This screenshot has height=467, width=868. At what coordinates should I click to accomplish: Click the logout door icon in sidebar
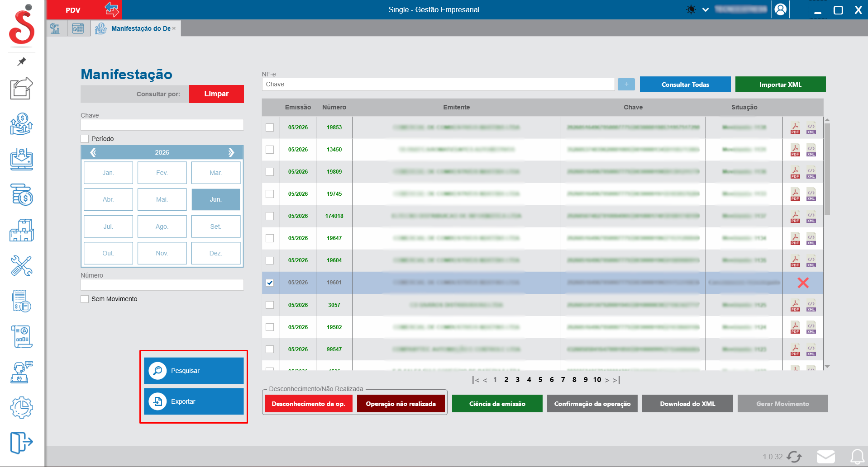coord(22,442)
